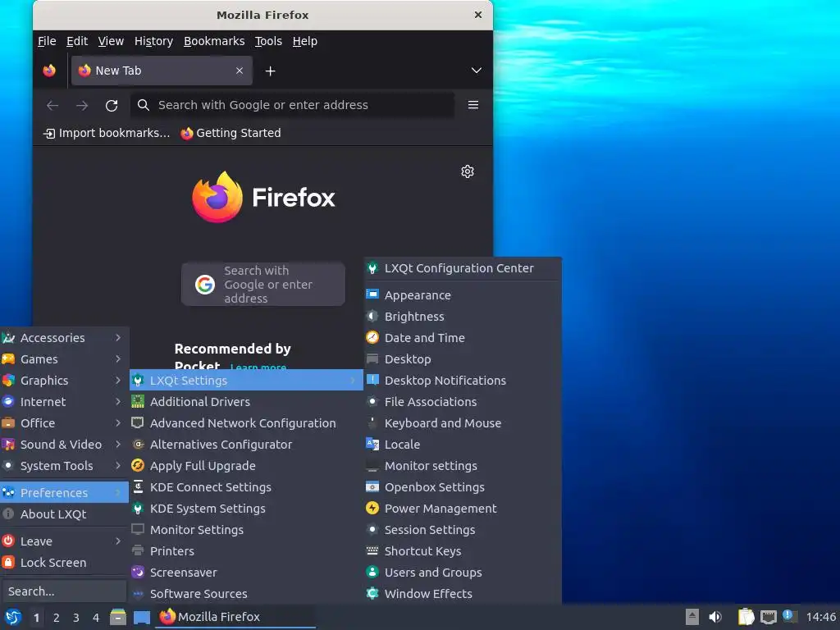This screenshot has width=840, height=630.
Task: Close the New Tab tab
Action: pyautogui.click(x=240, y=71)
